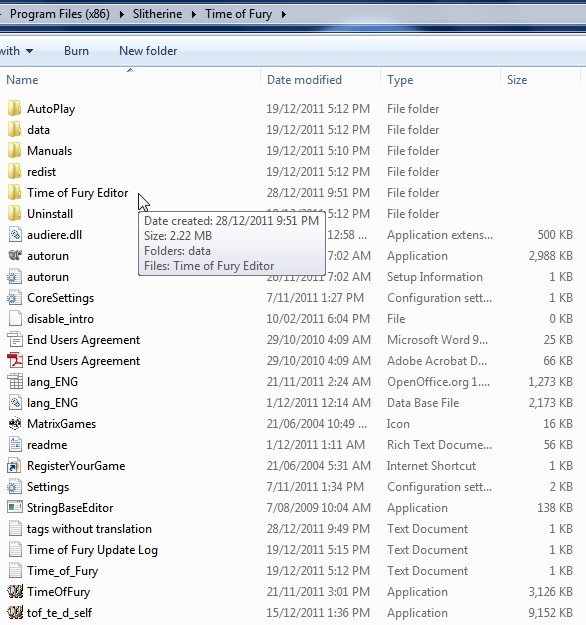Expand the Program Files (x86) breadcrumb arrow
The width and height of the screenshot is (586, 625).
122,14
